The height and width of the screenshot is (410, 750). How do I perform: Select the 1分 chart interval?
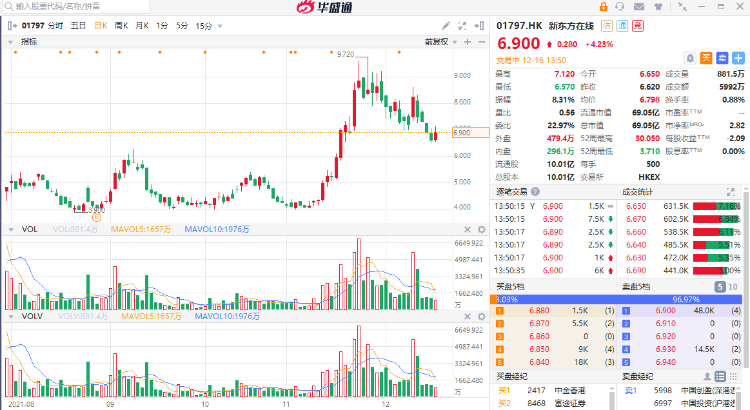[x=162, y=26]
